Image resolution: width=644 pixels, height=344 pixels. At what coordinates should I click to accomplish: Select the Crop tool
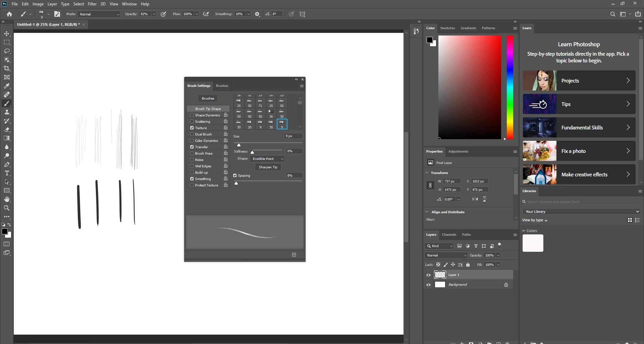coord(7,68)
